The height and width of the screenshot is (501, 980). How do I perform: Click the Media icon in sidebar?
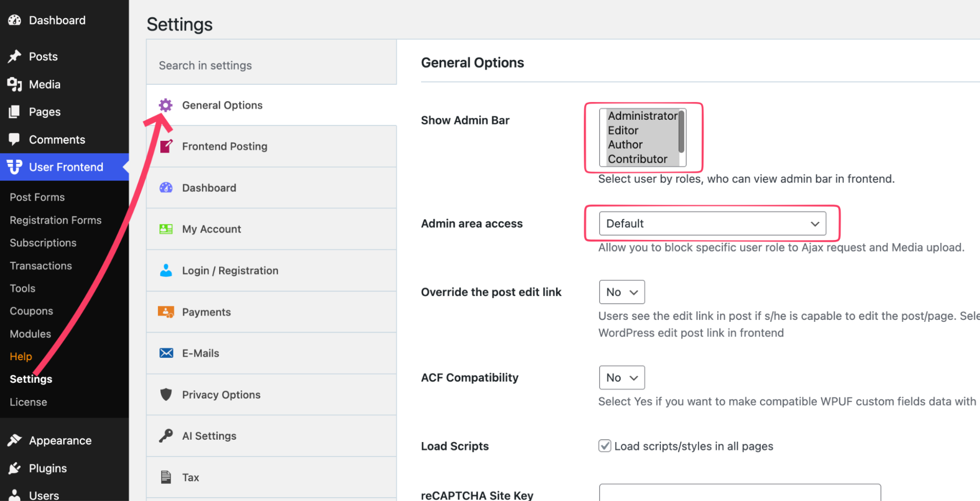click(x=15, y=84)
